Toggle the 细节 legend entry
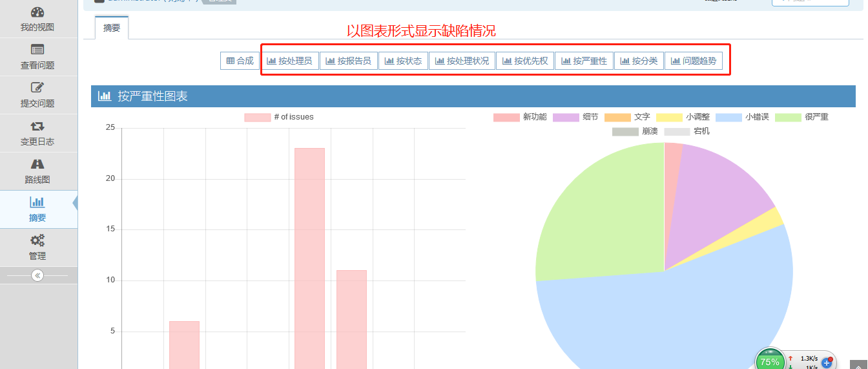 pyautogui.click(x=575, y=117)
